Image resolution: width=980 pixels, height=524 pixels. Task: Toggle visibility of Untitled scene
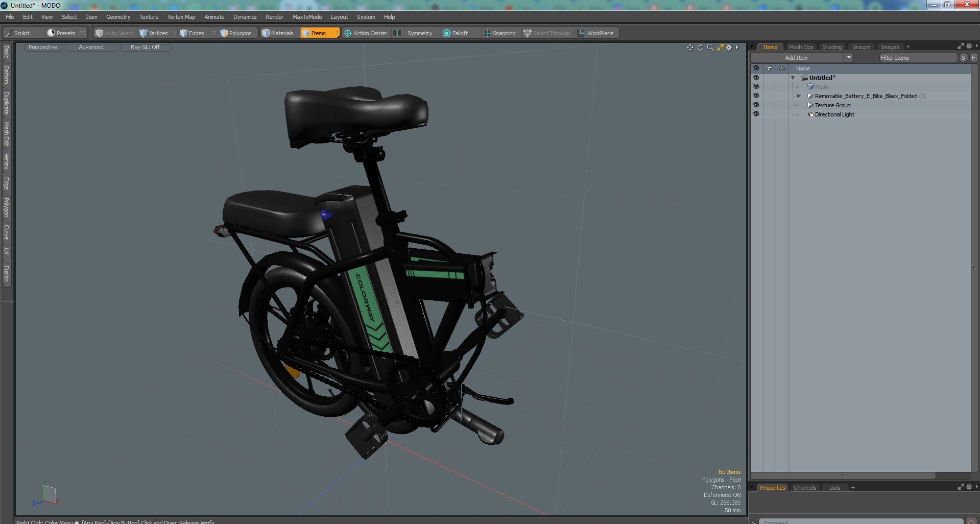click(756, 78)
